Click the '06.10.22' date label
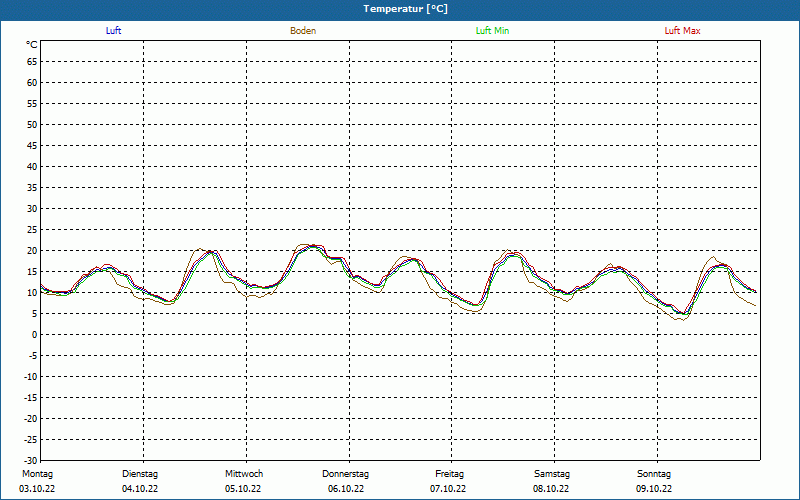800x500 pixels. [346, 489]
